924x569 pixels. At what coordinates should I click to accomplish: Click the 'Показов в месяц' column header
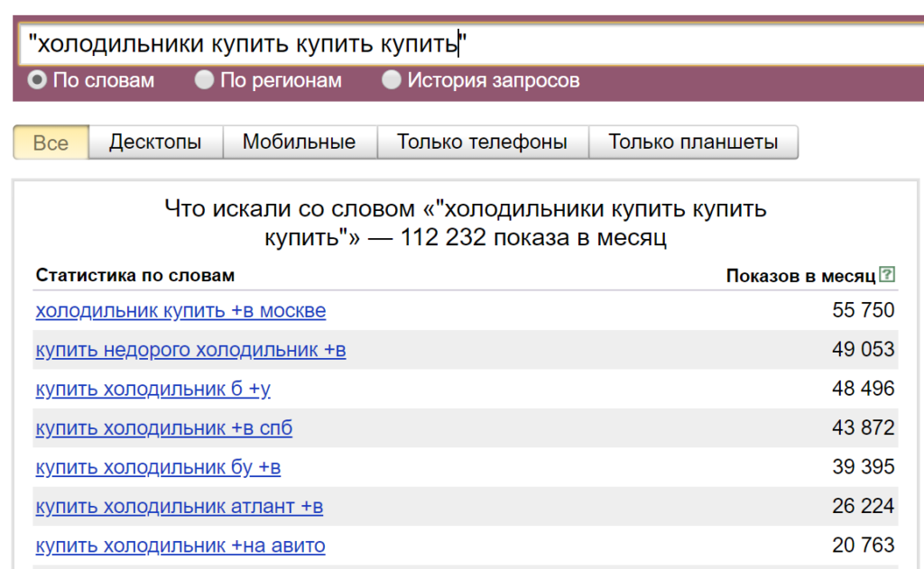tap(800, 275)
